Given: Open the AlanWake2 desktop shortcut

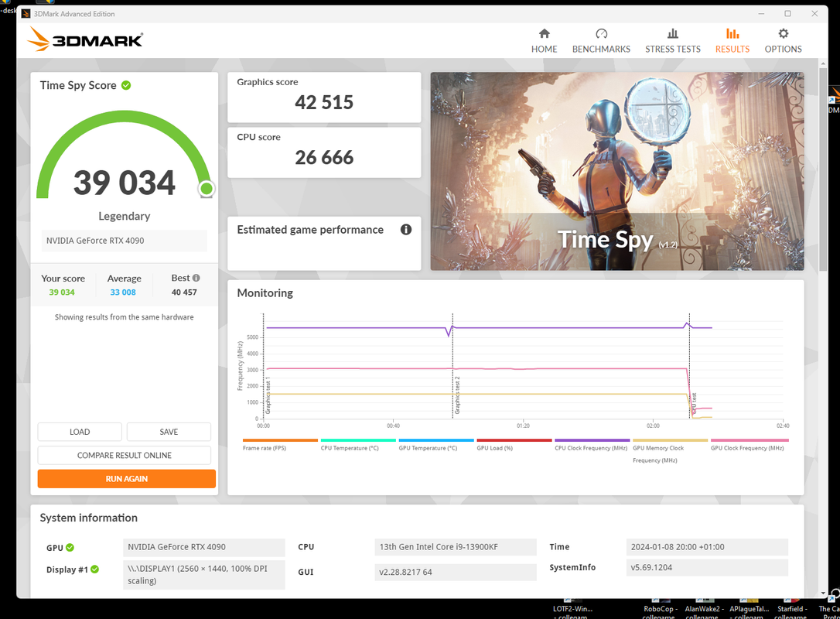Looking at the screenshot, I should (x=704, y=609).
